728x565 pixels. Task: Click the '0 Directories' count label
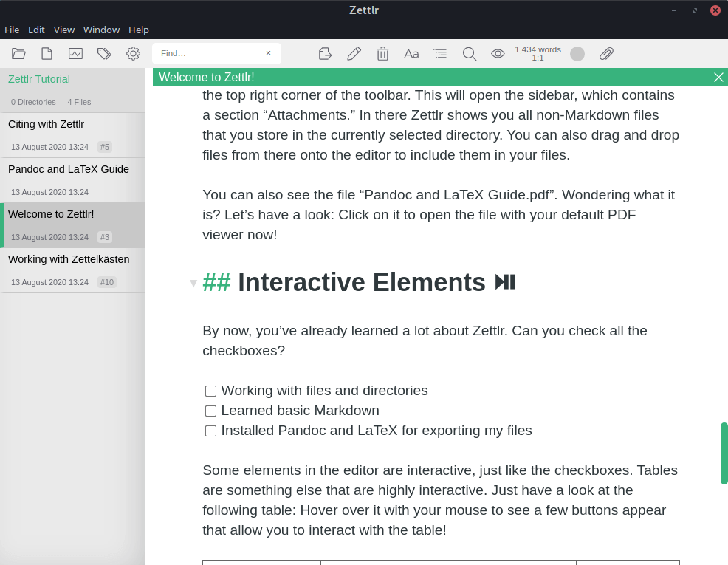(33, 102)
